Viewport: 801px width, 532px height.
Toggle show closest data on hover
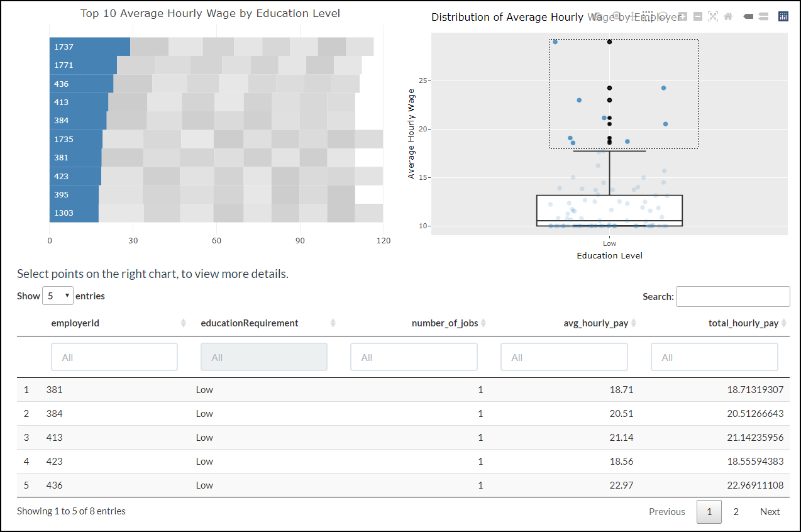point(748,17)
